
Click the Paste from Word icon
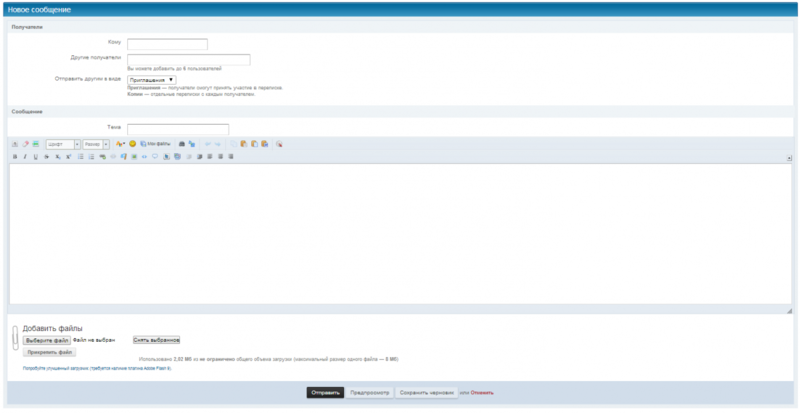click(265, 144)
